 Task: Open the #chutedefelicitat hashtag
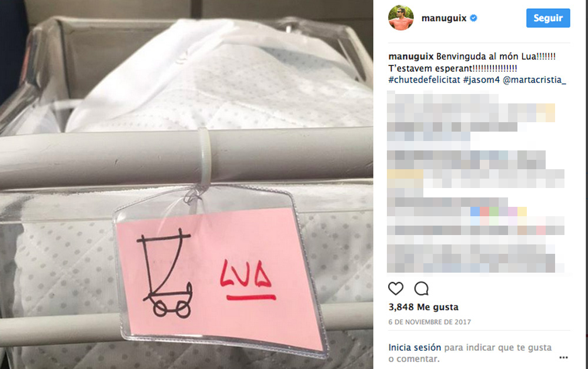click(x=424, y=80)
